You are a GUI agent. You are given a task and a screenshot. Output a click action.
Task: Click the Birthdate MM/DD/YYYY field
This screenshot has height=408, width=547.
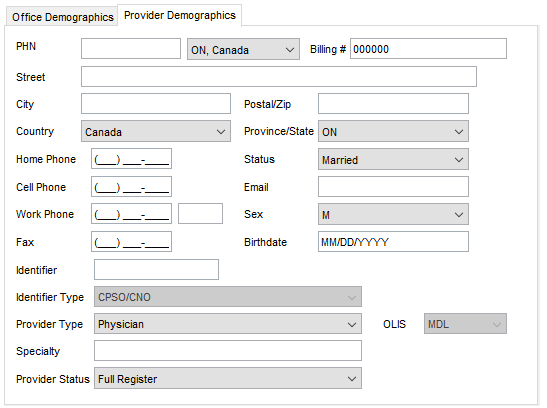tap(393, 241)
